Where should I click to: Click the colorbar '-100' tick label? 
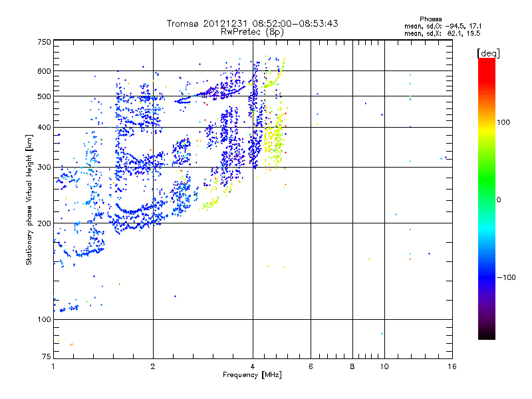click(x=506, y=277)
